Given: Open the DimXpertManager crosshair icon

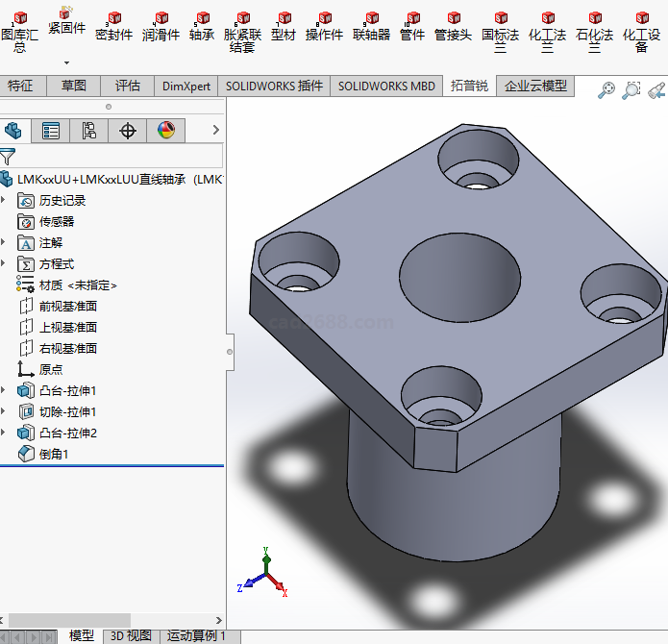Looking at the screenshot, I should coord(128,131).
